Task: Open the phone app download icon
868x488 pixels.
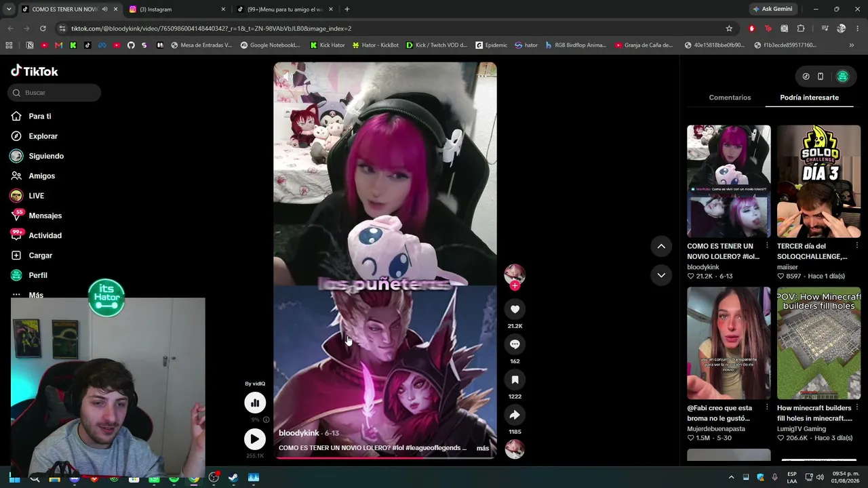Action: tap(821, 77)
